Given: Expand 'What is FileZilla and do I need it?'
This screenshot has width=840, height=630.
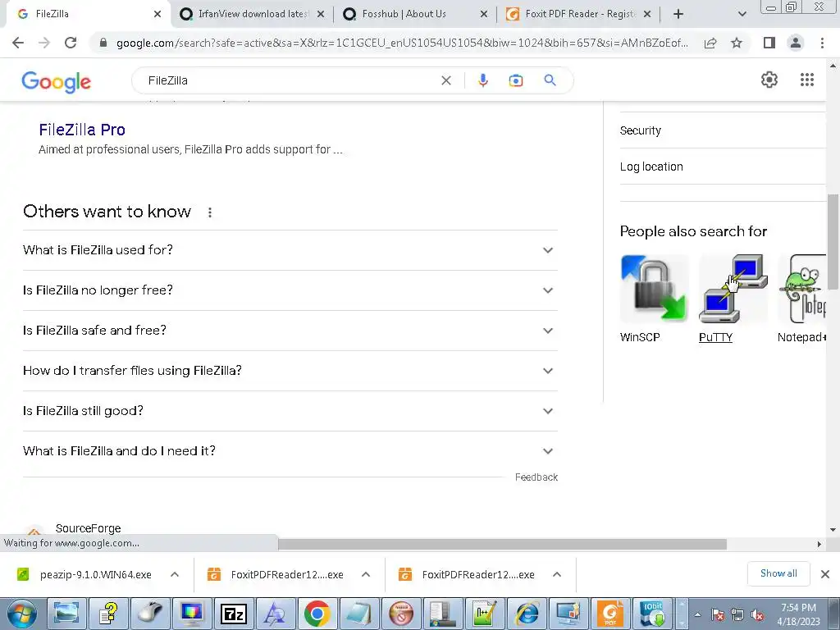Looking at the screenshot, I should coord(290,451).
